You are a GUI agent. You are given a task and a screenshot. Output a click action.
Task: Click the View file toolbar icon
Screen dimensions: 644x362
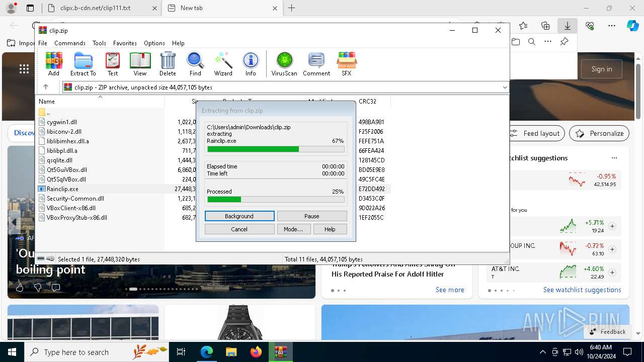[140, 64]
